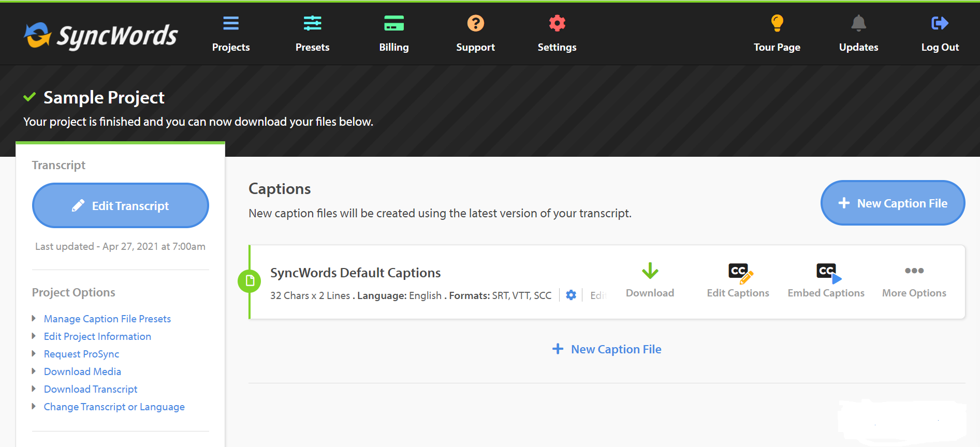Click the Edit Transcript button
This screenshot has width=980, height=447.
(x=121, y=205)
